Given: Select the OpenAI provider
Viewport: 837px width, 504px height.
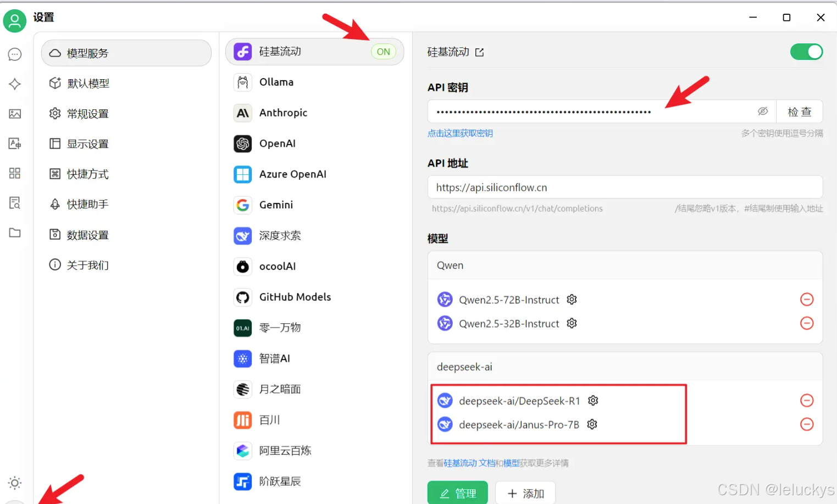Looking at the screenshot, I should (314, 143).
